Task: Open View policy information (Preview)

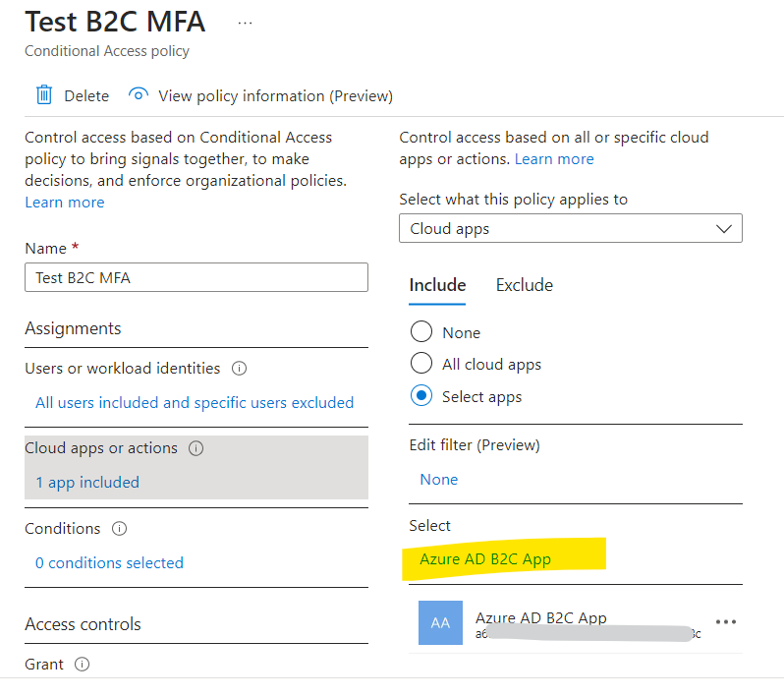Action: [x=275, y=95]
